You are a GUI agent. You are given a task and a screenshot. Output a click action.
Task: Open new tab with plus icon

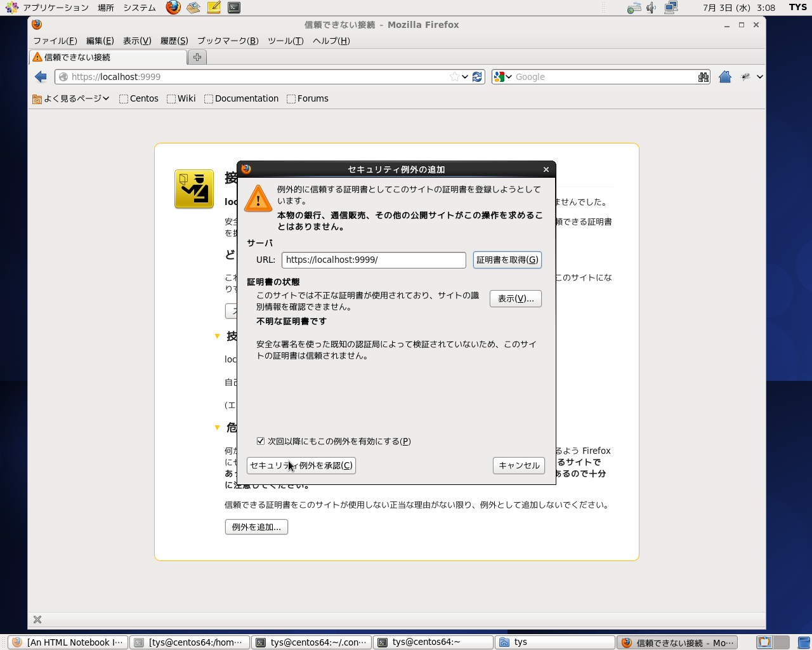[197, 57]
